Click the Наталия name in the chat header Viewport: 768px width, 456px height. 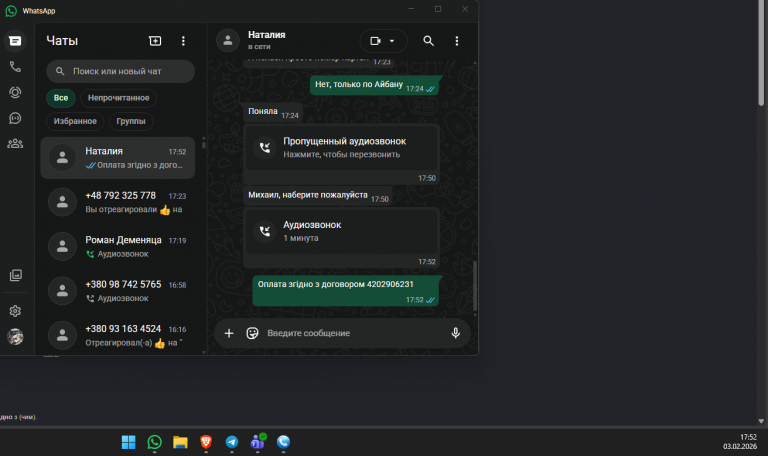pyautogui.click(x=266, y=35)
